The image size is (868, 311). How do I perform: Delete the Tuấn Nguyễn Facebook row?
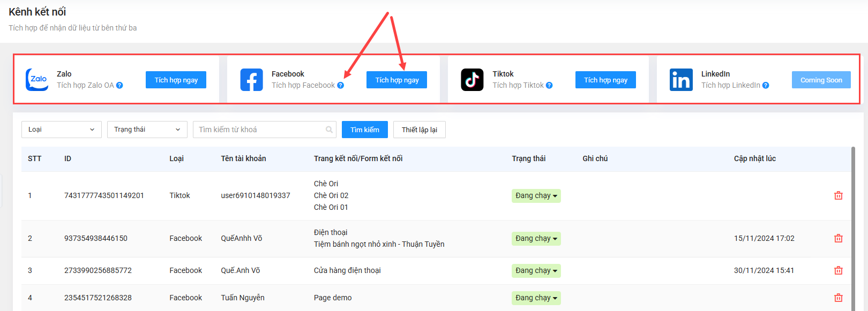(x=839, y=298)
